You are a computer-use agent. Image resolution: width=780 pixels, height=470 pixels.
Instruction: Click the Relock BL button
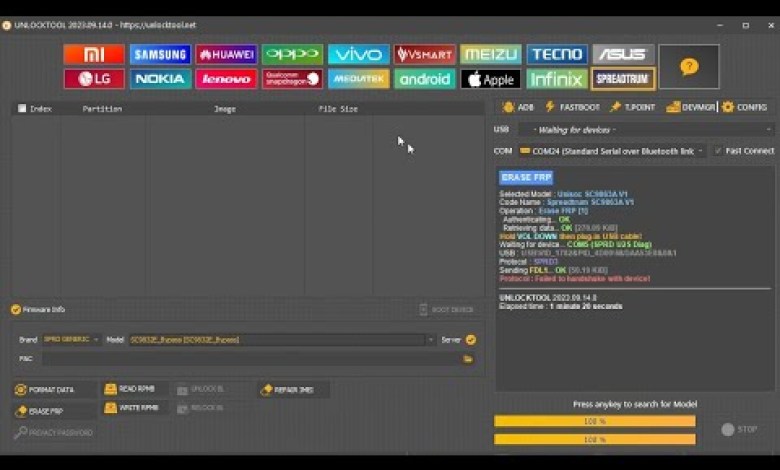pos(200,408)
